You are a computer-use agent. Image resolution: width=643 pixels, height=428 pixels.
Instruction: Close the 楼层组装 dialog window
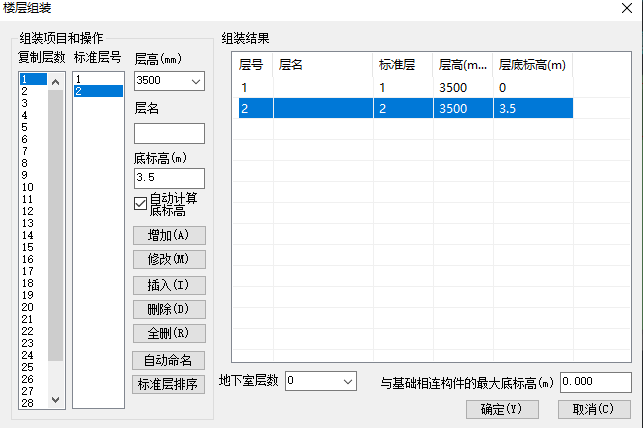tap(627, 8)
